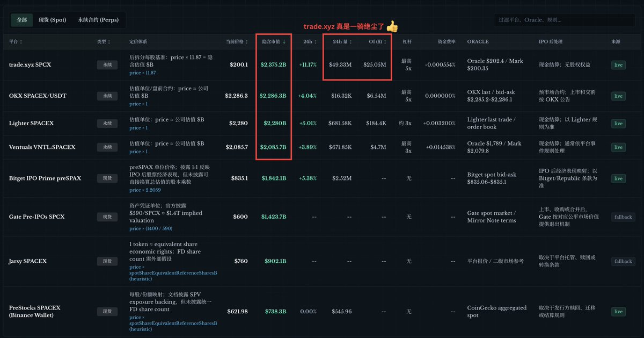Open price × 2.2059 formula link

144,190
